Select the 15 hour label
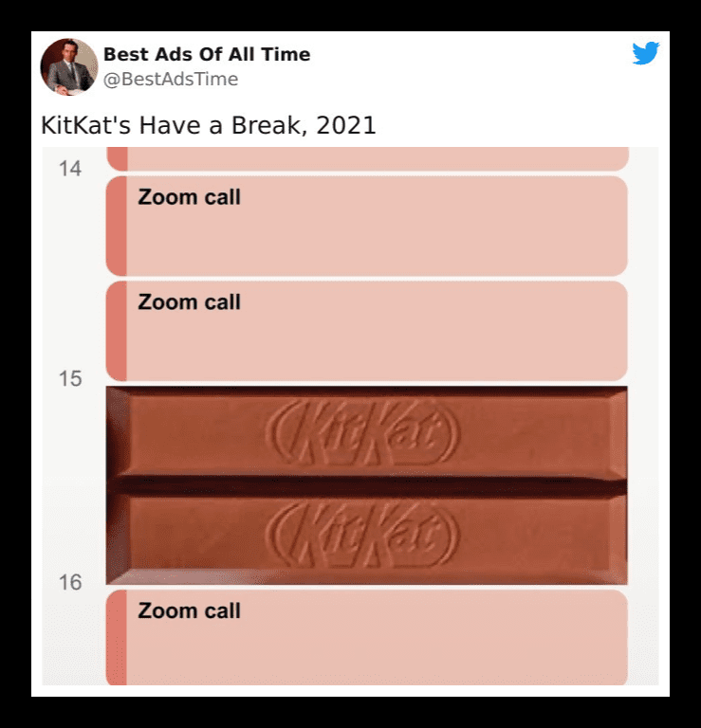 click(70, 378)
